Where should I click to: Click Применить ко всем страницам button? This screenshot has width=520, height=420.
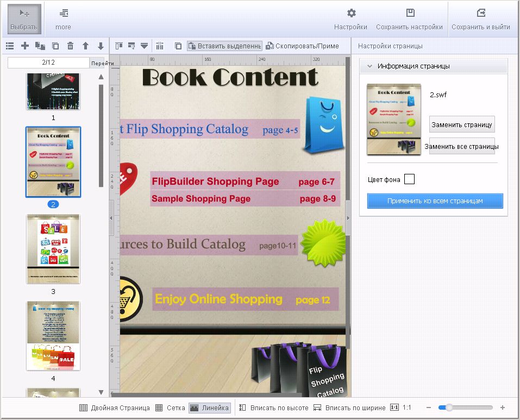[435, 201]
